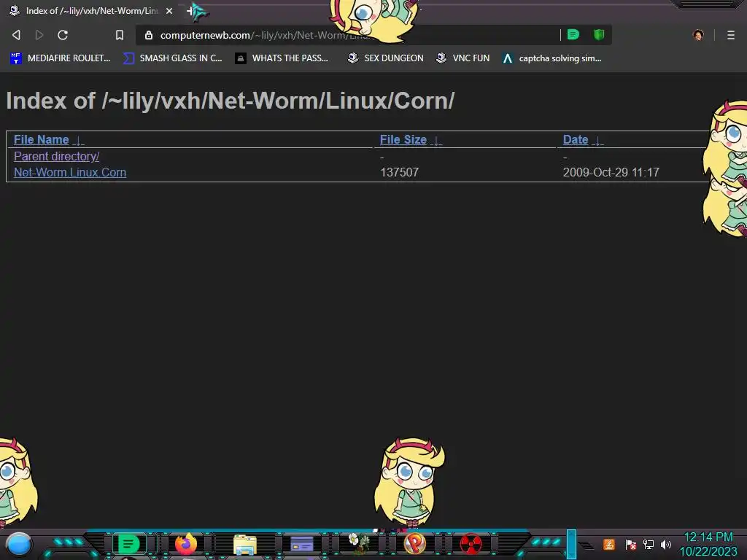This screenshot has width=747, height=560.
Task: Open the red P taskbar app
Action: pos(414,543)
